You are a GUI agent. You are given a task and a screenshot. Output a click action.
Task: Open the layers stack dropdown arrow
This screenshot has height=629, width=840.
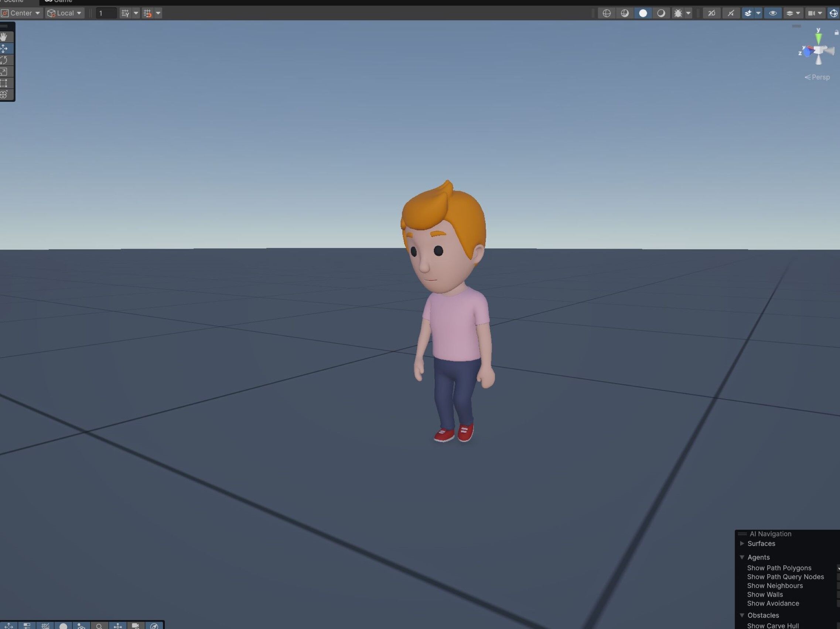(798, 13)
